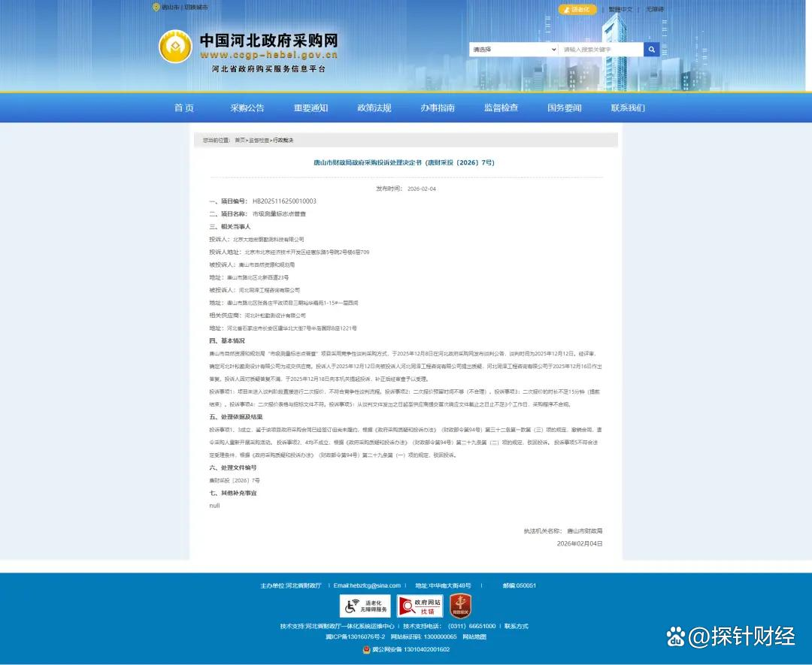Viewport: 812px width, 665px height.
Task: Click the 政府网站找错 badge
Action: [420, 606]
